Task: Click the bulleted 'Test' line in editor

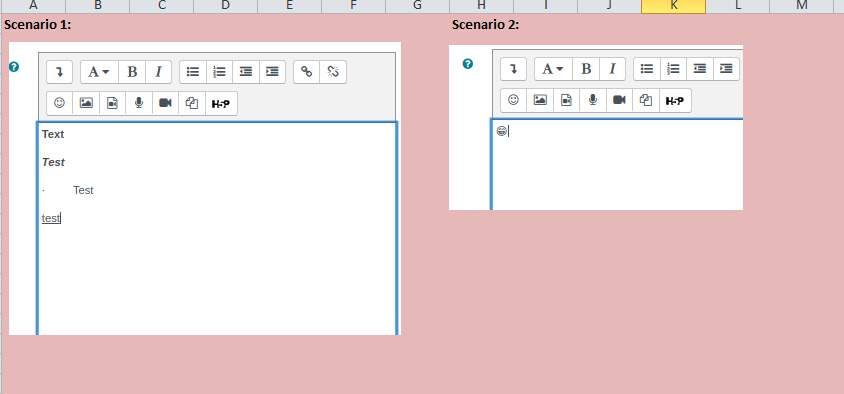Action: 83,190
